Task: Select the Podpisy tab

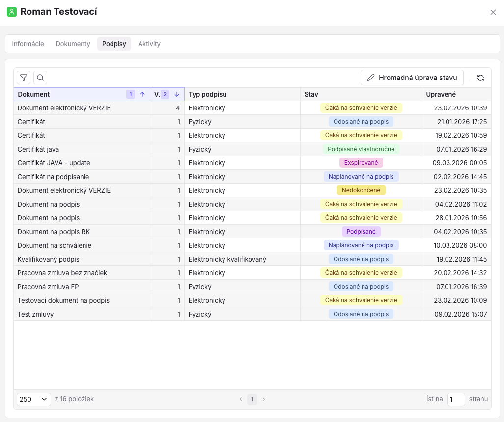Action: (x=114, y=44)
